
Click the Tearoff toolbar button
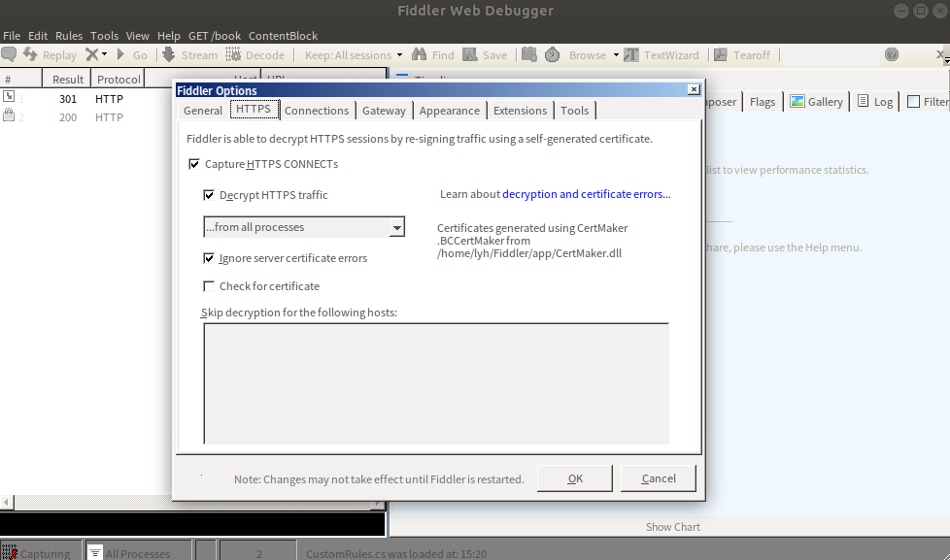tap(741, 55)
